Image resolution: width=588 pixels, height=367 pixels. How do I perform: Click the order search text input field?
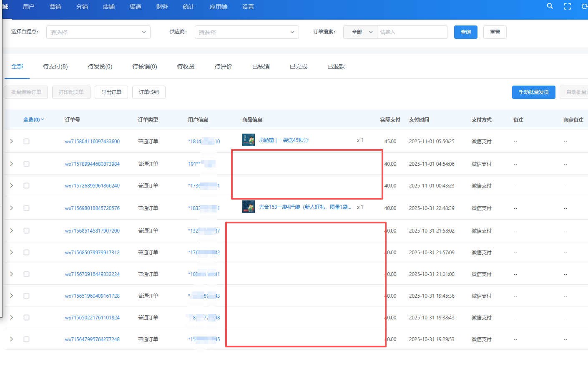pyautogui.click(x=412, y=32)
